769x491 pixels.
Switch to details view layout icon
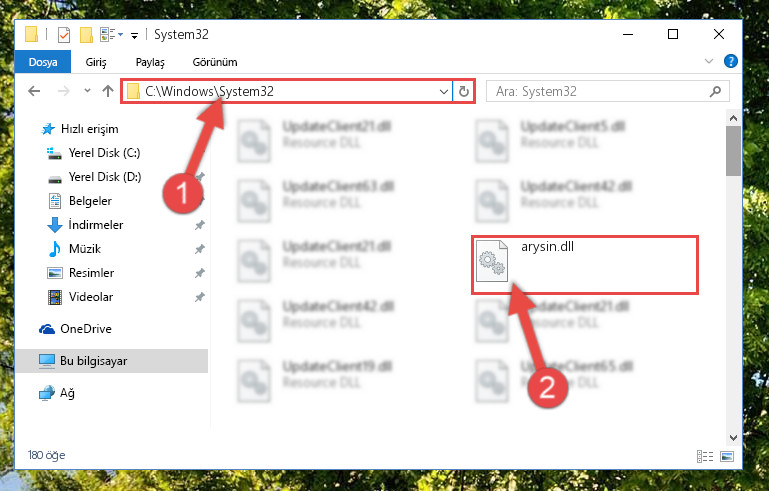705,457
